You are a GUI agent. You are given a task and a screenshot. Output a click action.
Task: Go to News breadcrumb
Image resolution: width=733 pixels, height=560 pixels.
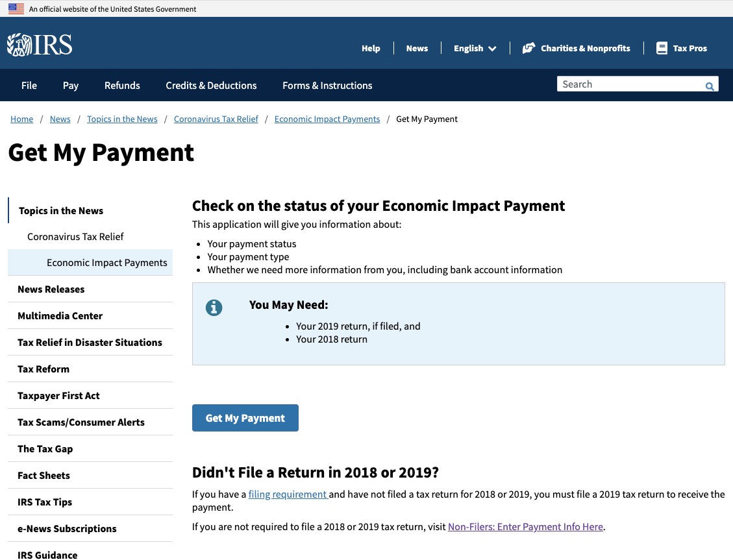(60, 119)
